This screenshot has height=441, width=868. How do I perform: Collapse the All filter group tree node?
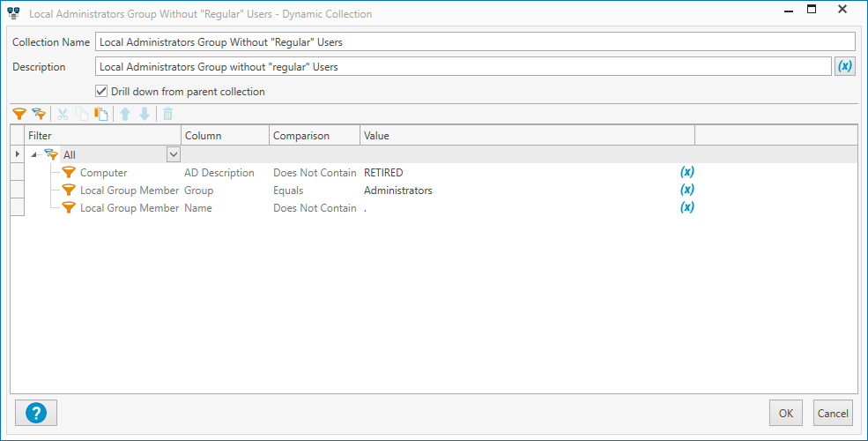(x=33, y=155)
